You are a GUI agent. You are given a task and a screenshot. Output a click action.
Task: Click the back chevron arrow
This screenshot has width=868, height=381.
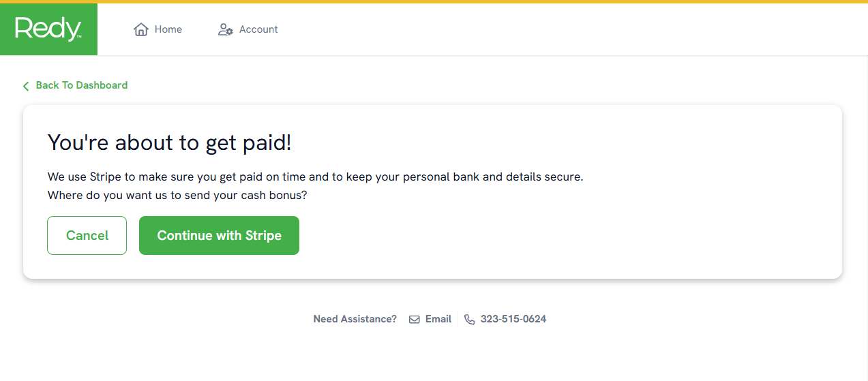[x=26, y=86]
